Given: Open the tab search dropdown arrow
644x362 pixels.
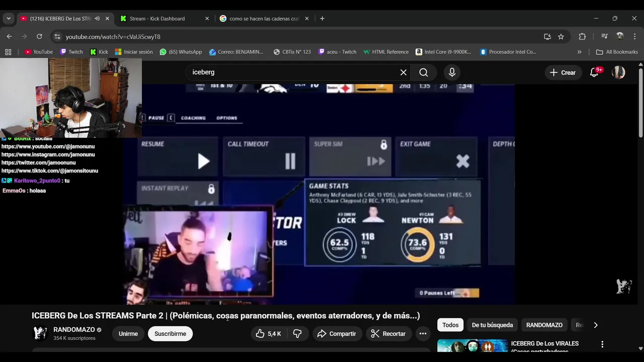Looking at the screenshot, I should tap(9, 19).
